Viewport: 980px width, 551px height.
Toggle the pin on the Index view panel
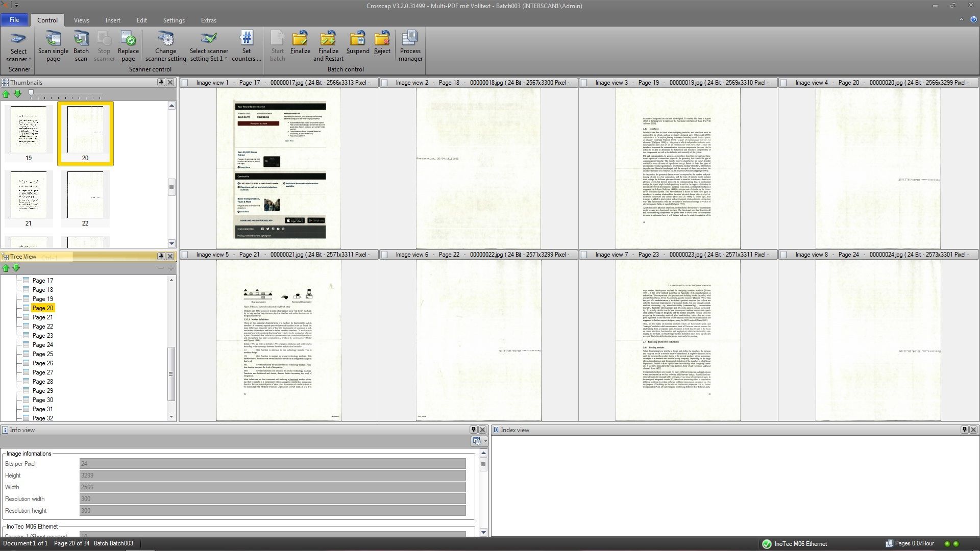(964, 430)
